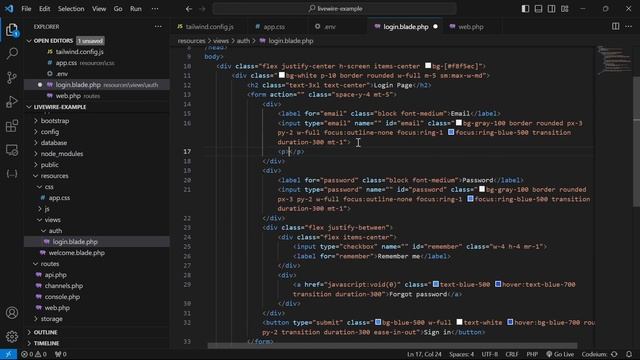Image resolution: width=640 pixels, height=360 pixels.
Task: Select tailwind.config.js in Open Editors
Action: point(80,52)
